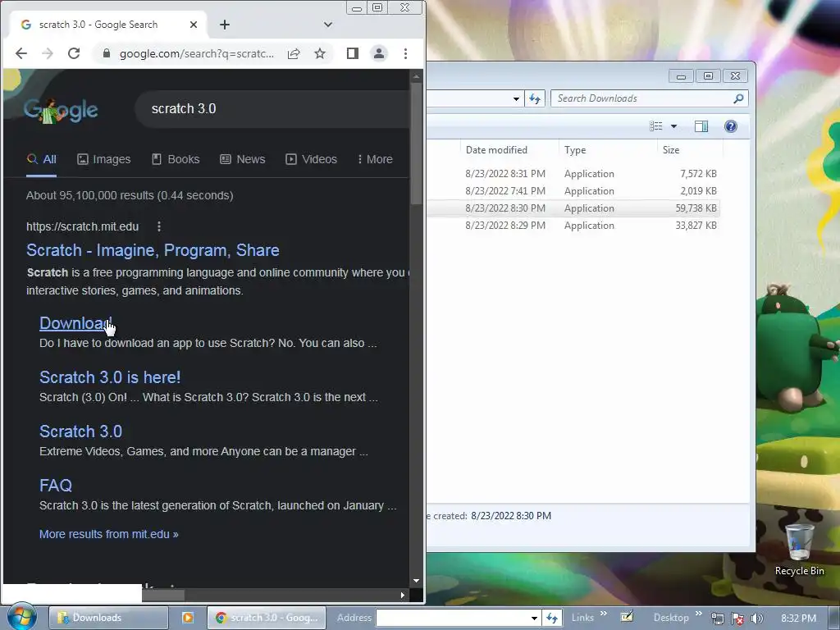
Task: Click the media player taskbar icon
Action: click(188, 618)
